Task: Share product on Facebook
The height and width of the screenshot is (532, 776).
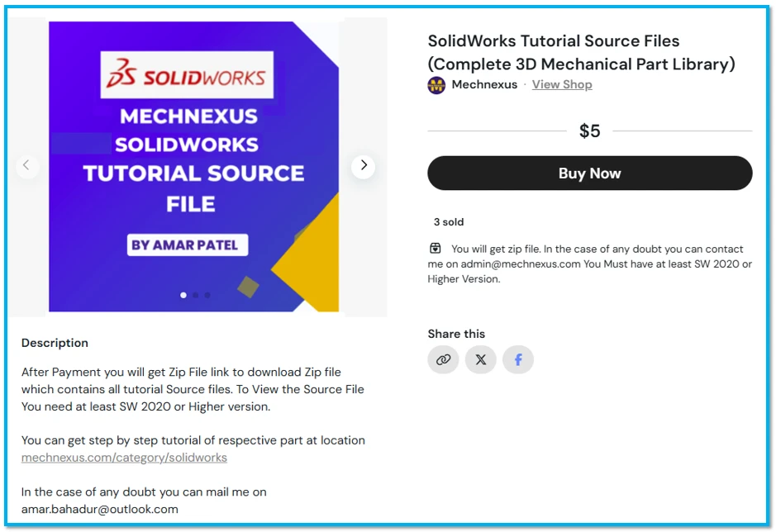Action: point(518,359)
